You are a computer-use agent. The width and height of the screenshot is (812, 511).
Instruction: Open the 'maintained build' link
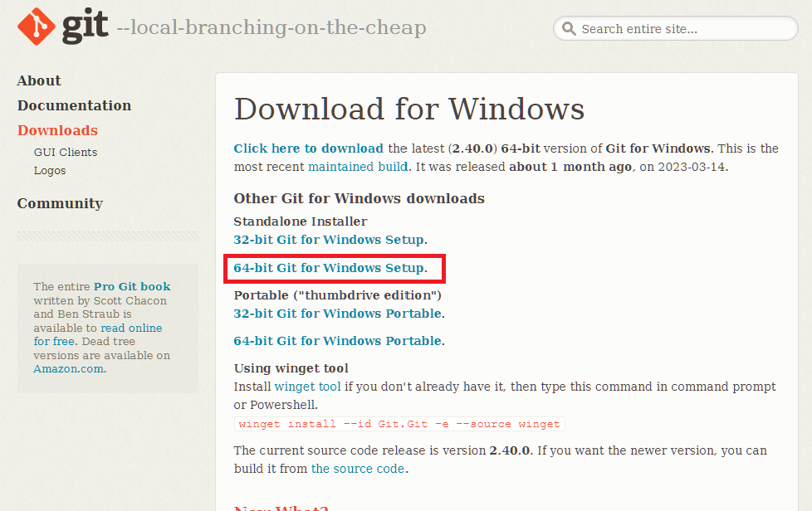coord(358,167)
